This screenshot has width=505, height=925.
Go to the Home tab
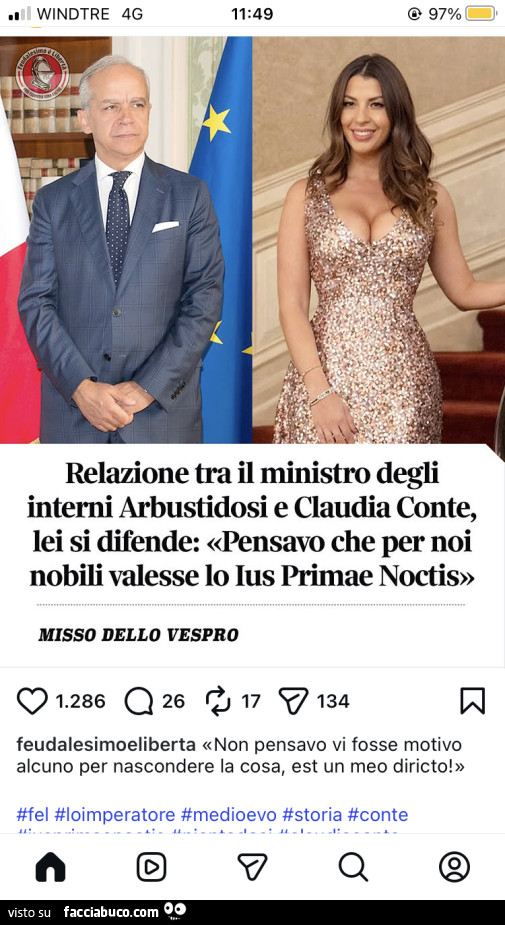click(51, 867)
